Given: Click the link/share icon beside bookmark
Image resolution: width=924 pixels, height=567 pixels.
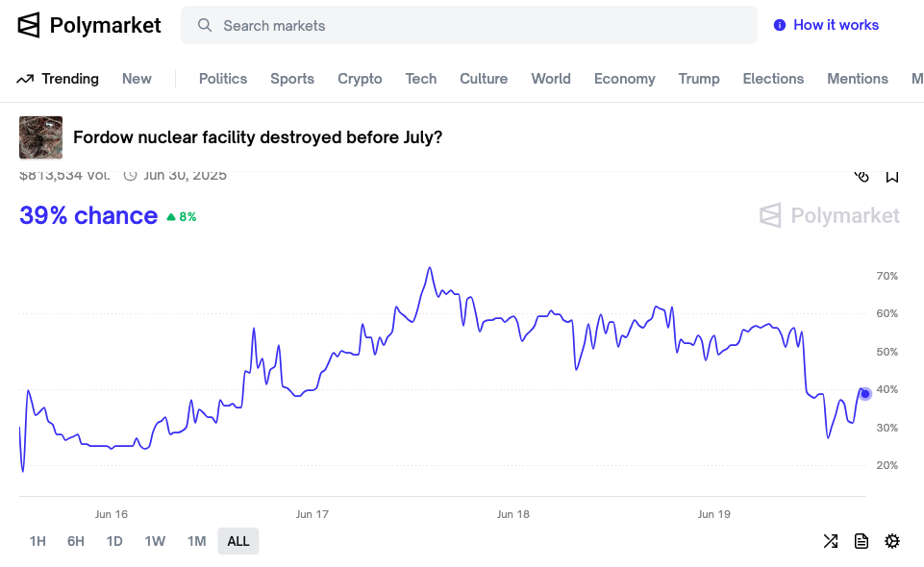Looking at the screenshot, I should [x=862, y=176].
